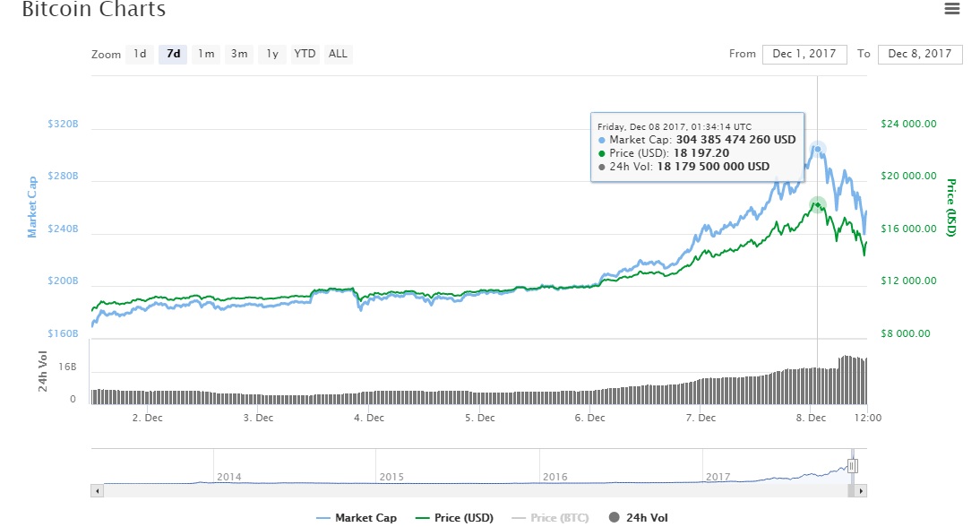Select YTD zoom range

(x=305, y=54)
